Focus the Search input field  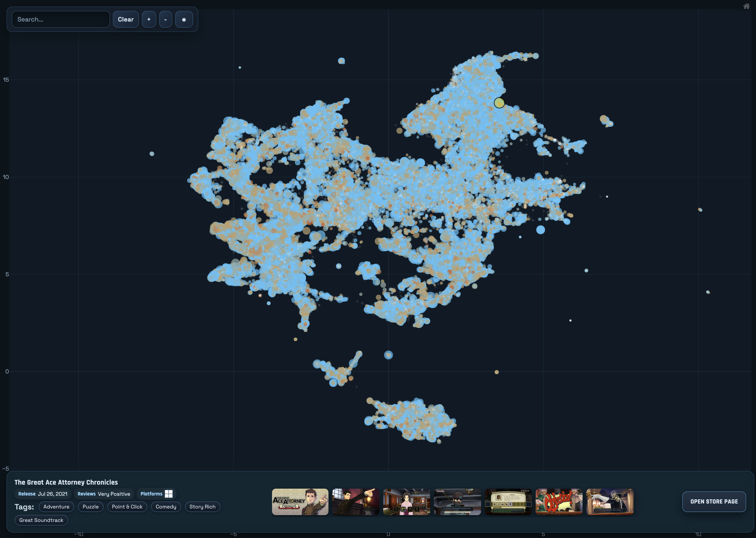pos(61,20)
